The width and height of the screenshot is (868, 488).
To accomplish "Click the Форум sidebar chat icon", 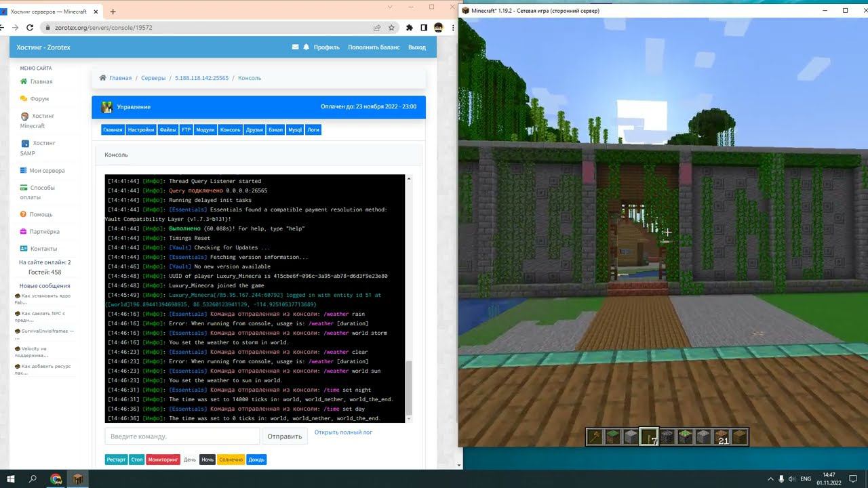I will [24, 99].
